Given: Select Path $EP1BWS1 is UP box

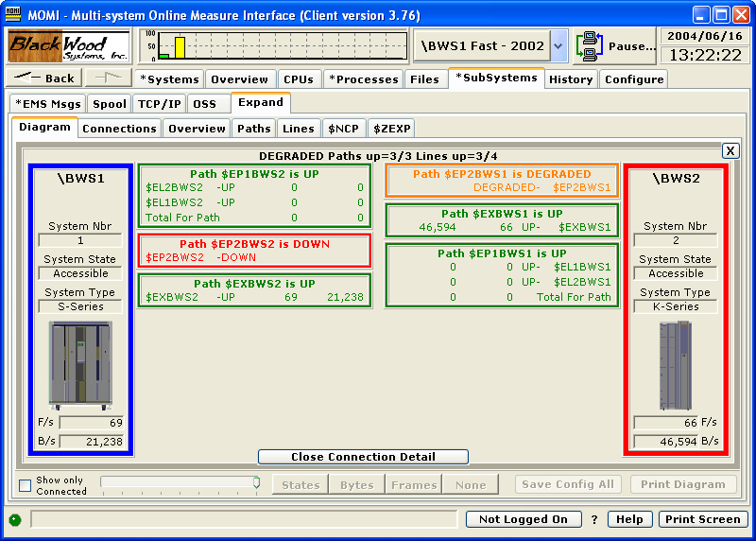Looking at the screenshot, I should coord(502,275).
